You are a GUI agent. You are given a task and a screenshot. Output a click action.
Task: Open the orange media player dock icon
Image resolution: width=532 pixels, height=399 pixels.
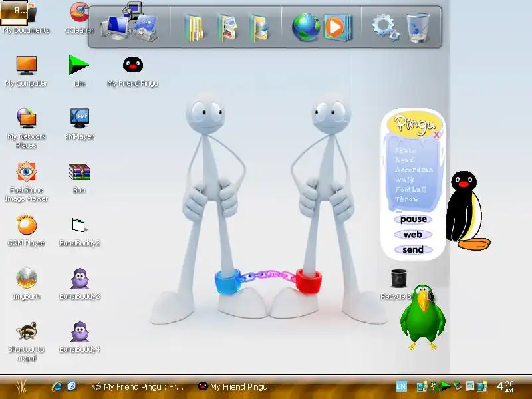(337, 27)
